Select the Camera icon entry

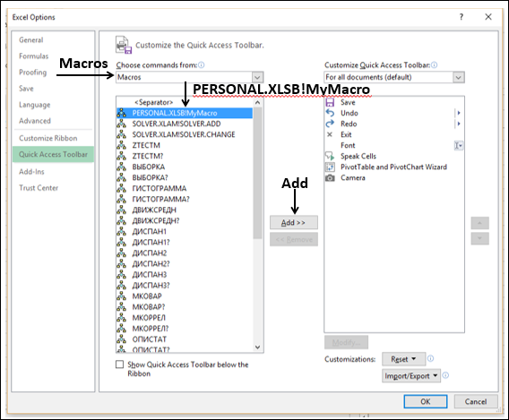click(x=330, y=178)
